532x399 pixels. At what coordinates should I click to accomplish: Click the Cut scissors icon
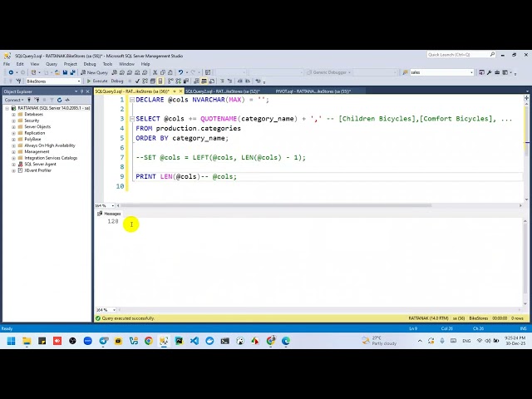click(x=155, y=72)
